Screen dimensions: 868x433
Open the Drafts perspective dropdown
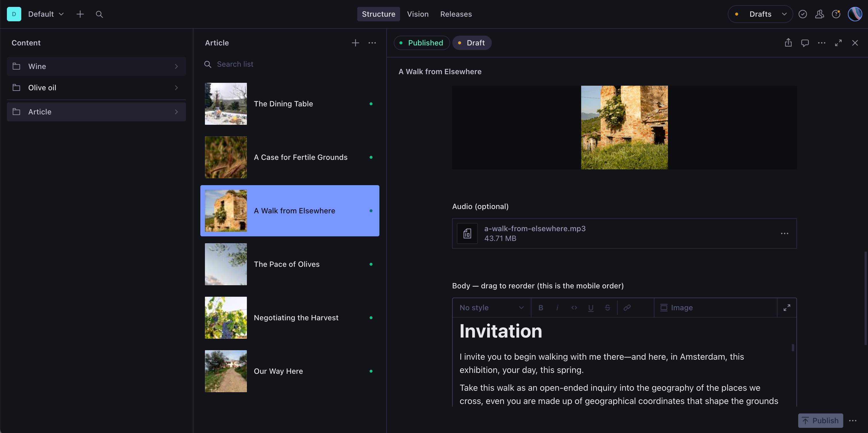[x=760, y=14]
